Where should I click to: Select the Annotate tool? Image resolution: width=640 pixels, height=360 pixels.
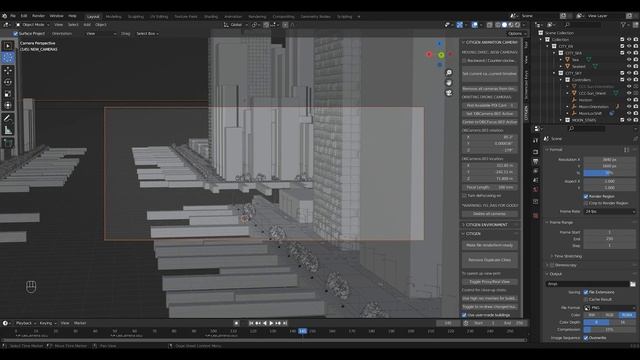click(x=8, y=118)
